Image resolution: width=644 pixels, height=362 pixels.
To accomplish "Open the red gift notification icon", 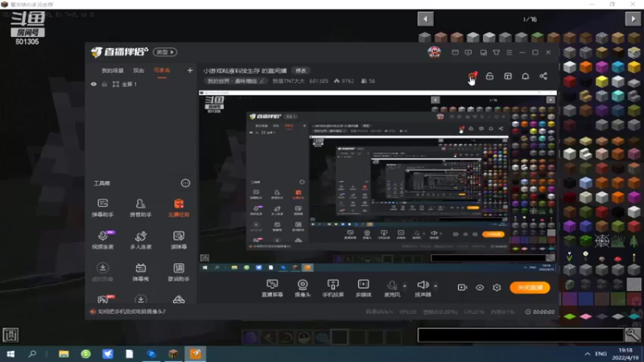I will 473,76.
